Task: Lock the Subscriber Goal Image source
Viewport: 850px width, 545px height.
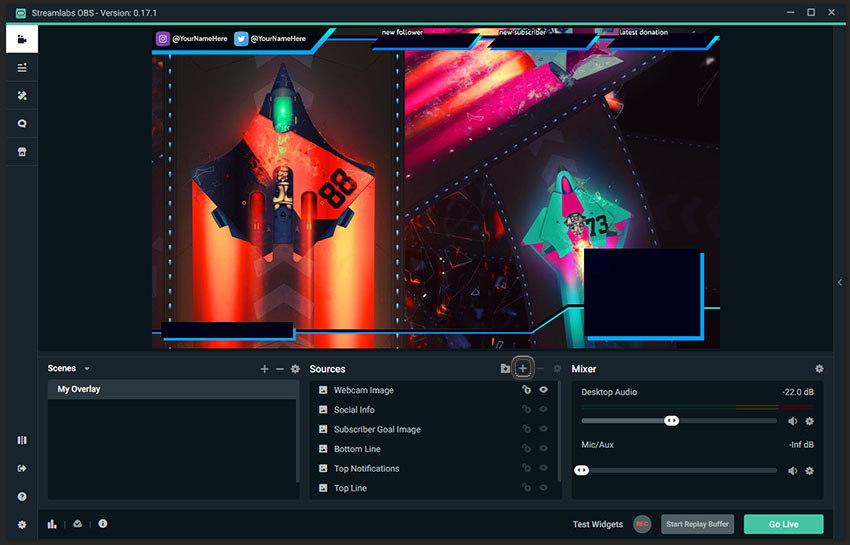Action: (526, 428)
